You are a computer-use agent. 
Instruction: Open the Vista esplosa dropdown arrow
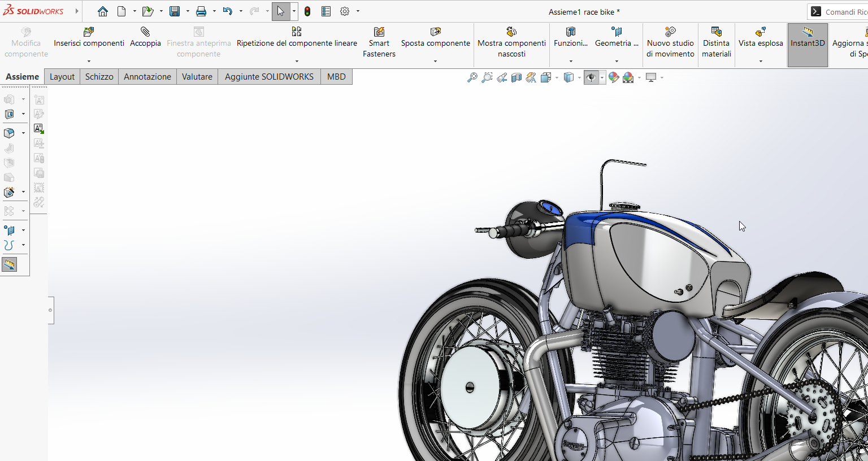(x=761, y=61)
